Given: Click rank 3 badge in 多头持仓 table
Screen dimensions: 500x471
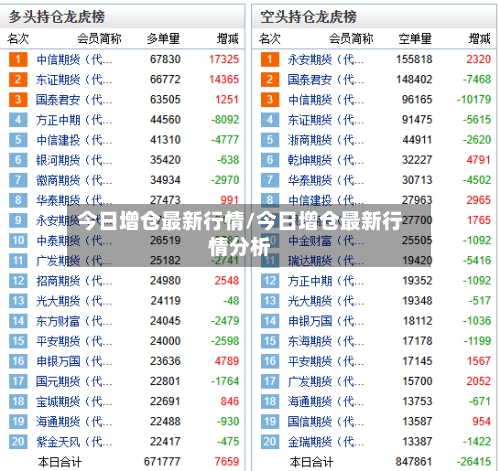Looking at the screenshot, I should (x=18, y=100).
